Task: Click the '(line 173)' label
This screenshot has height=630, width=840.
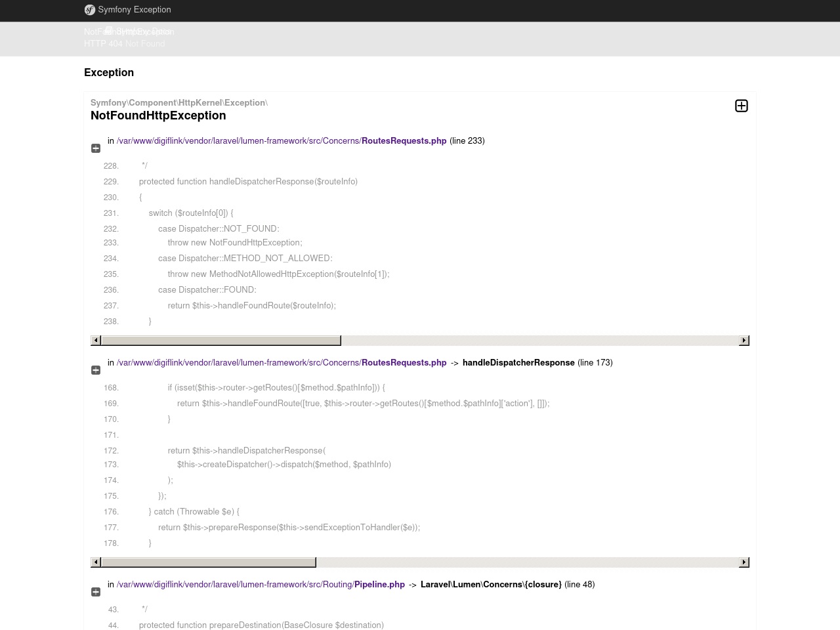Action: point(595,363)
